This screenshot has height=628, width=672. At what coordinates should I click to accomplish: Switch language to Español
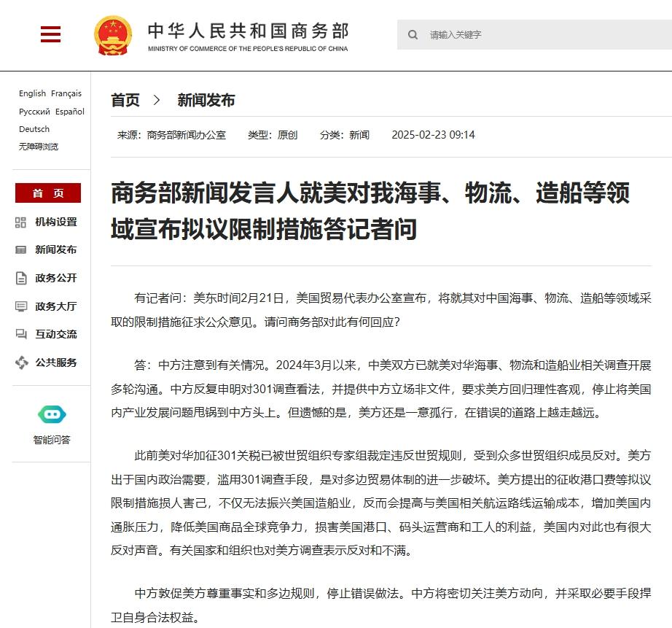[70, 112]
